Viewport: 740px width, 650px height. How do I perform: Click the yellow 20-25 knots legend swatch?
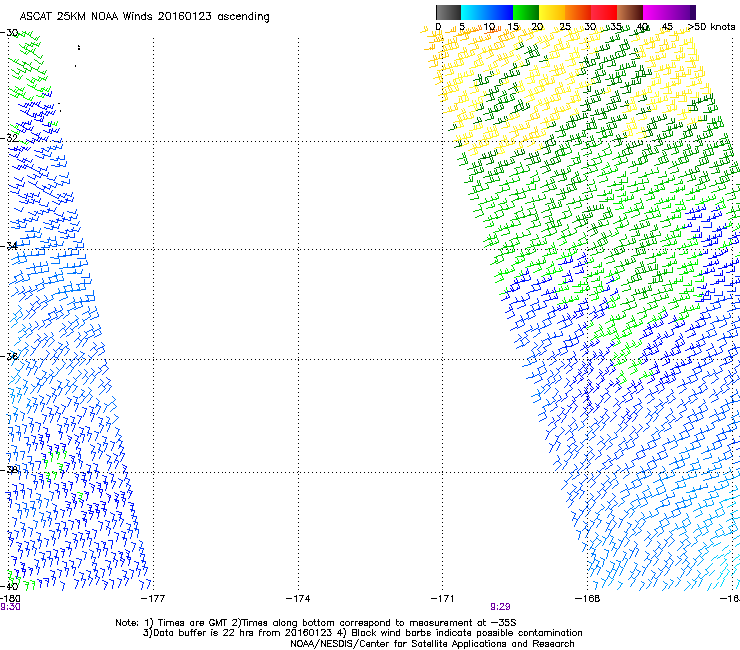point(552,12)
